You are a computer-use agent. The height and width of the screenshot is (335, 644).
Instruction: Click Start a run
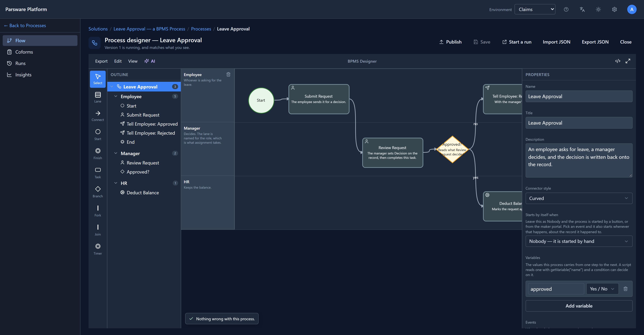coord(517,42)
